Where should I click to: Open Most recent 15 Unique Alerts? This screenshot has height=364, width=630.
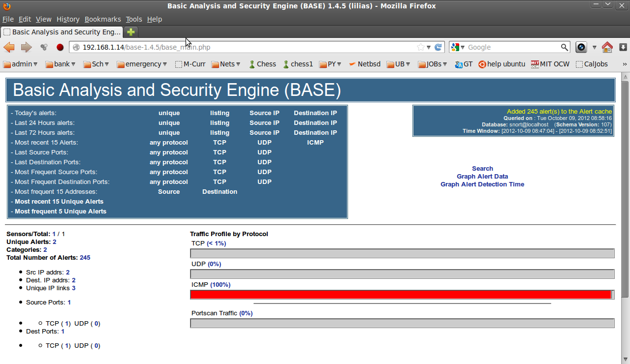[59, 202]
